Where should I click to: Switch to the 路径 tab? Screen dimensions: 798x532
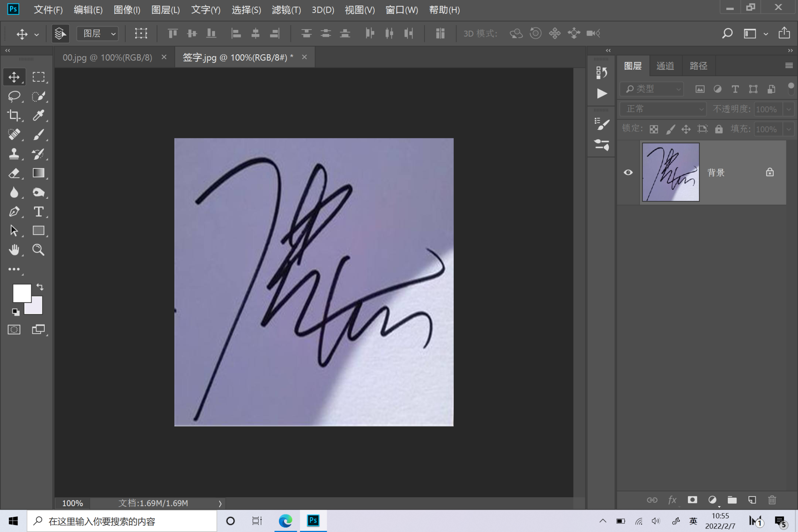(698, 66)
